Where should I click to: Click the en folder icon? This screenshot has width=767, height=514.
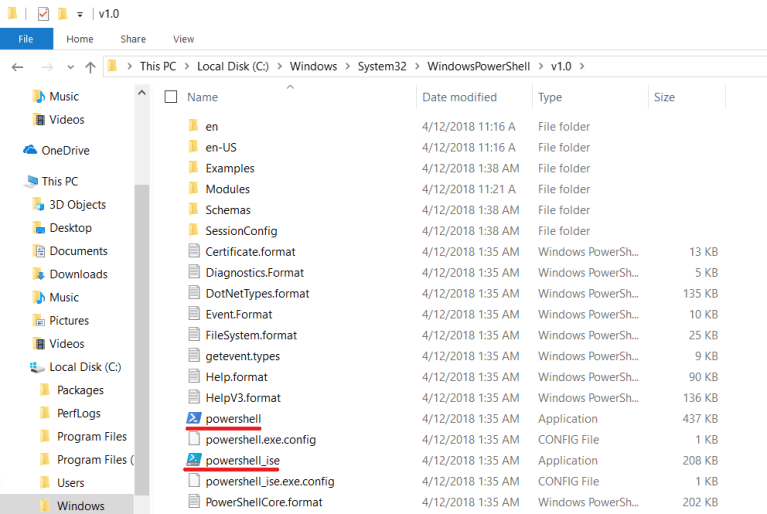(194, 126)
